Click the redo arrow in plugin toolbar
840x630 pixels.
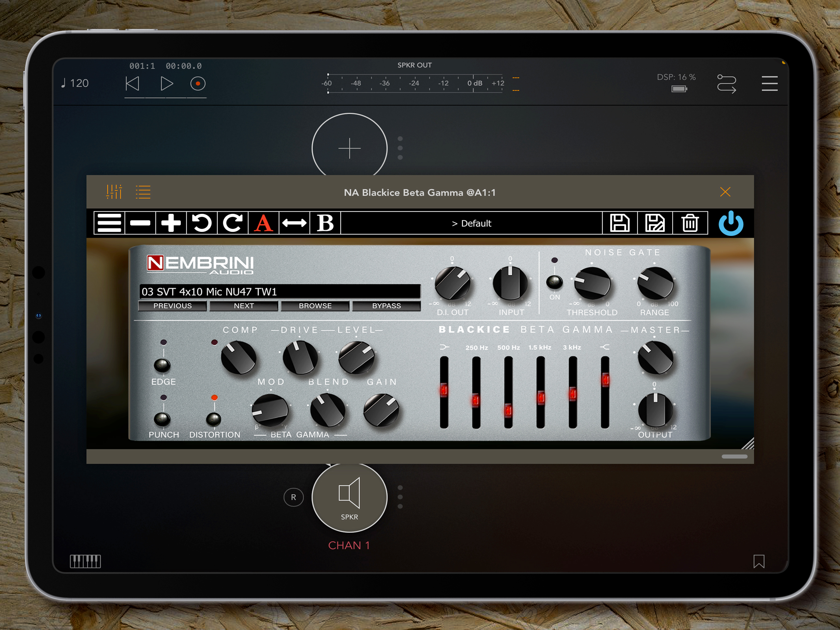[x=232, y=223]
